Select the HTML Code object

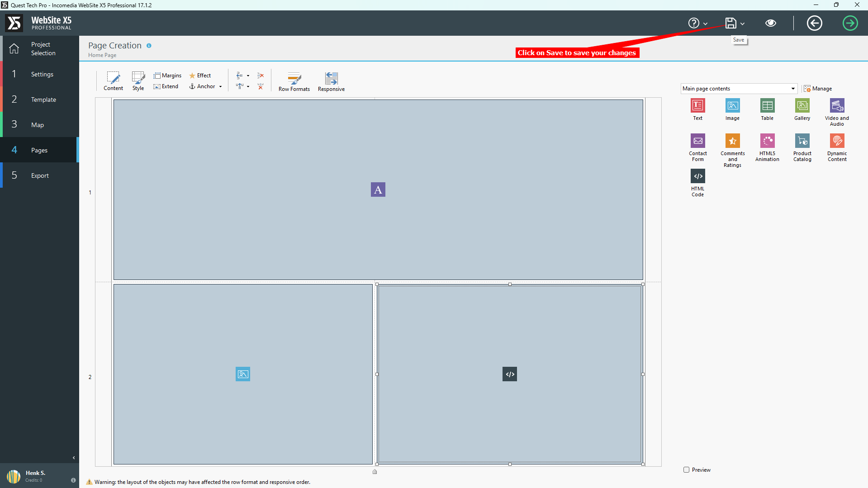[697, 183]
